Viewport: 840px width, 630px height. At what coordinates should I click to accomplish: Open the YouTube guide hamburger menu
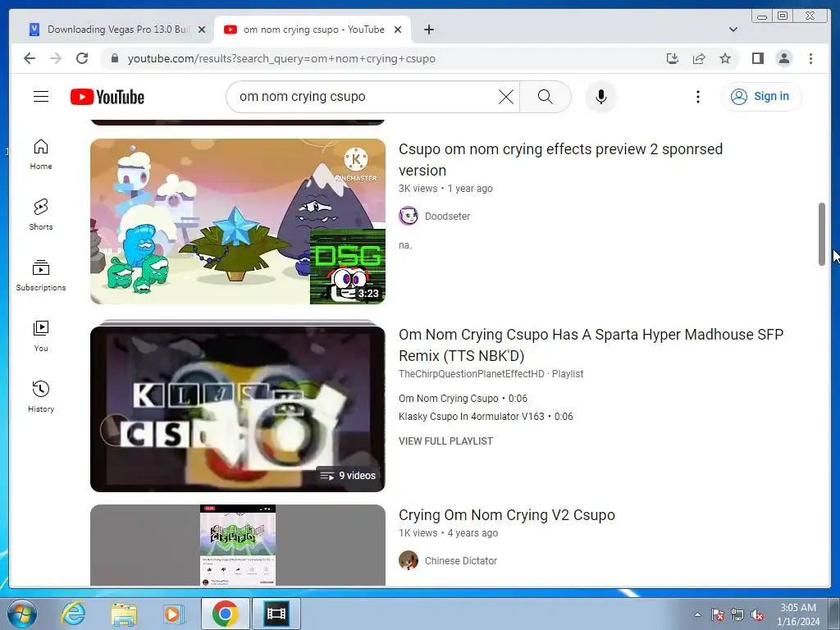(41, 97)
